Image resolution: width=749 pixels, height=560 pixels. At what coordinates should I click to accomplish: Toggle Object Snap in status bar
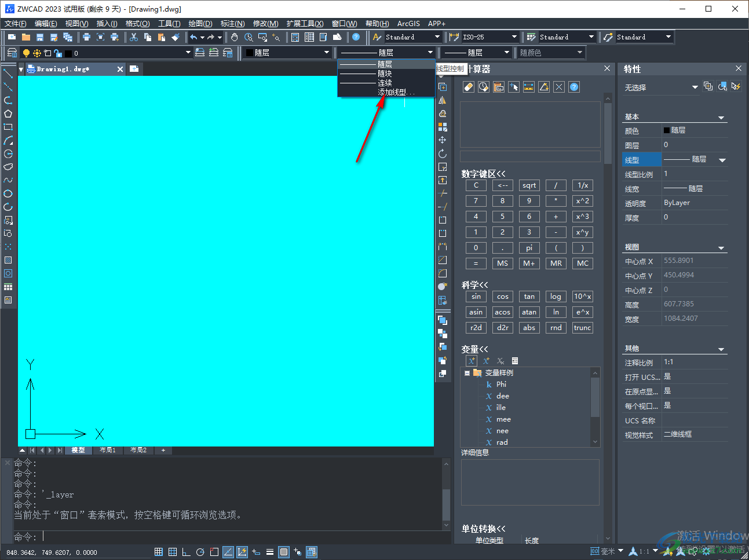(214, 552)
